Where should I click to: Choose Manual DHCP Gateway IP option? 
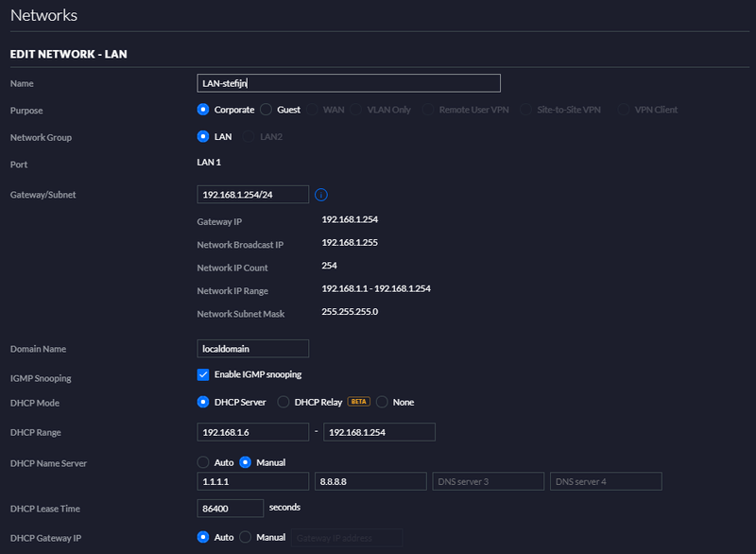(245, 537)
